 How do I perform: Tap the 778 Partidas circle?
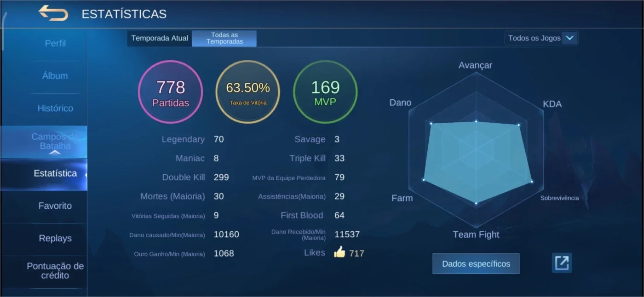pyautogui.click(x=171, y=92)
